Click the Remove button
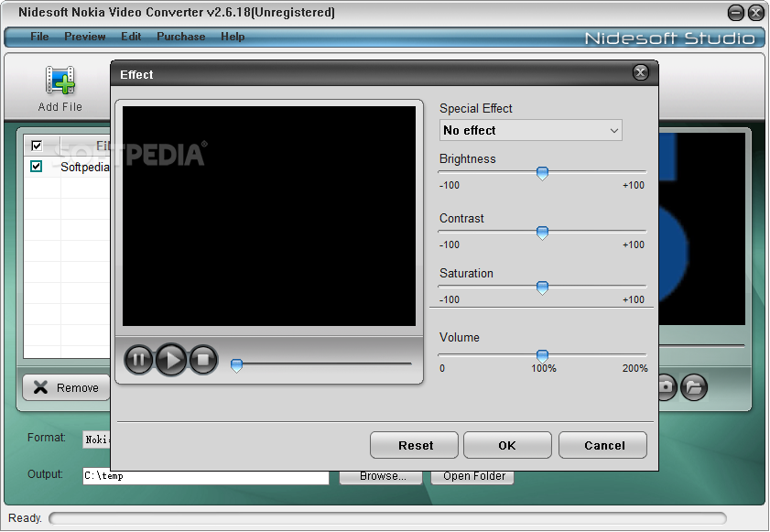This screenshot has width=770, height=532. [x=66, y=387]
